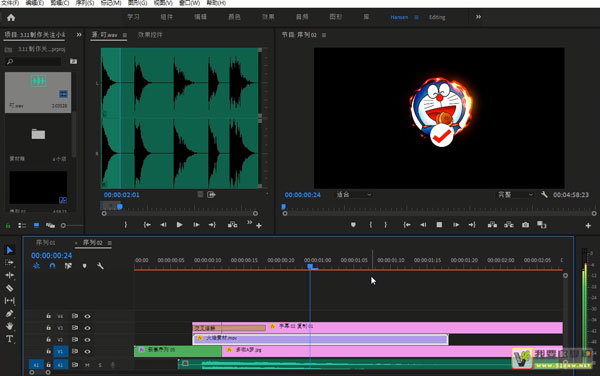Click Insert button in Source monitor
This screenshot has height=376, width=600.
pos(232,225)
